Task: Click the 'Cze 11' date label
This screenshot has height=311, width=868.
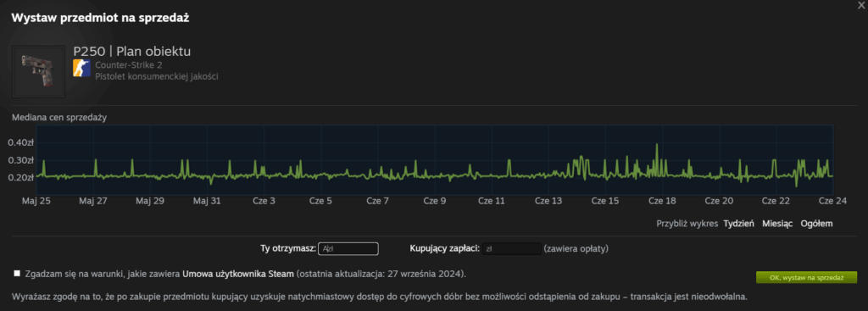Action: (492, 201)
